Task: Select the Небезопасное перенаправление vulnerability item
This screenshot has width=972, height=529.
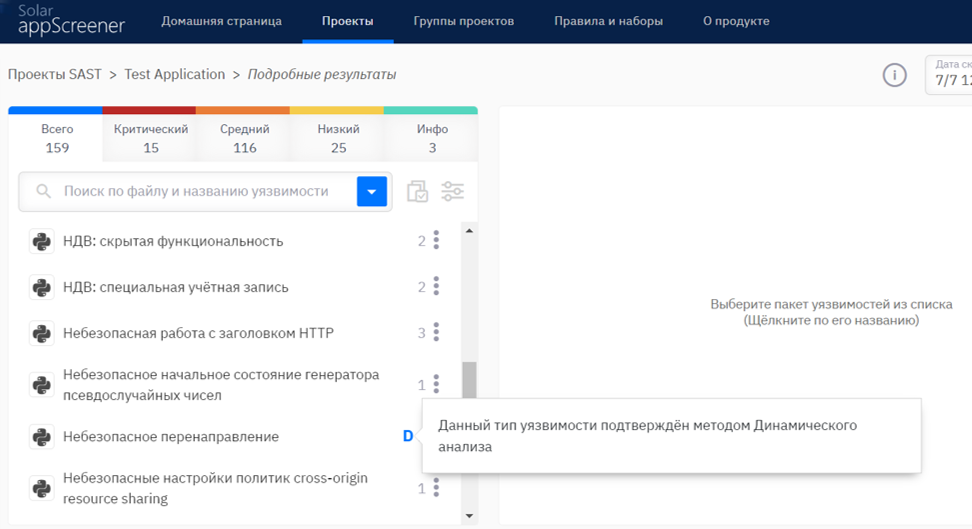Action: coord(171,437)
